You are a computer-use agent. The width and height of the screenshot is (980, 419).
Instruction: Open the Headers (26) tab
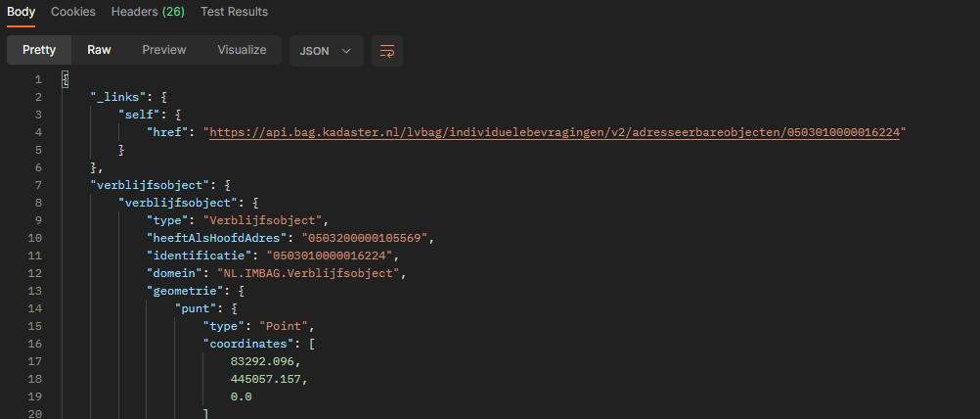tap(148, 12)
